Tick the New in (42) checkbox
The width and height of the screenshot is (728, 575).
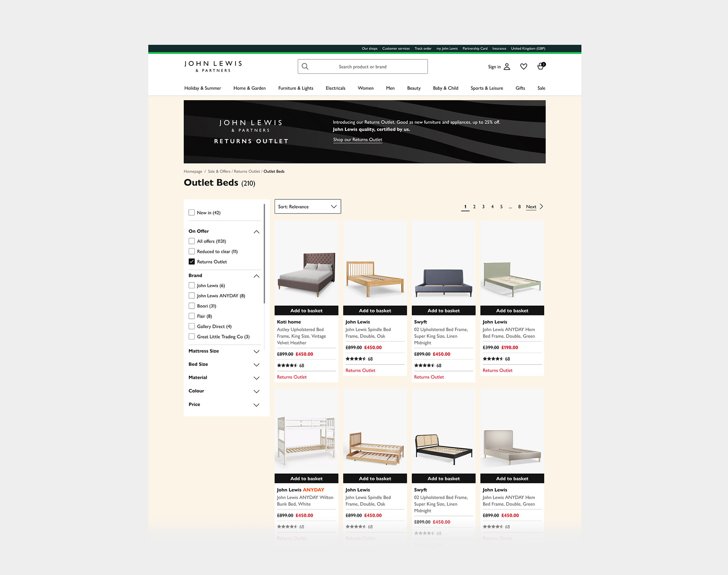click(192, 212)
